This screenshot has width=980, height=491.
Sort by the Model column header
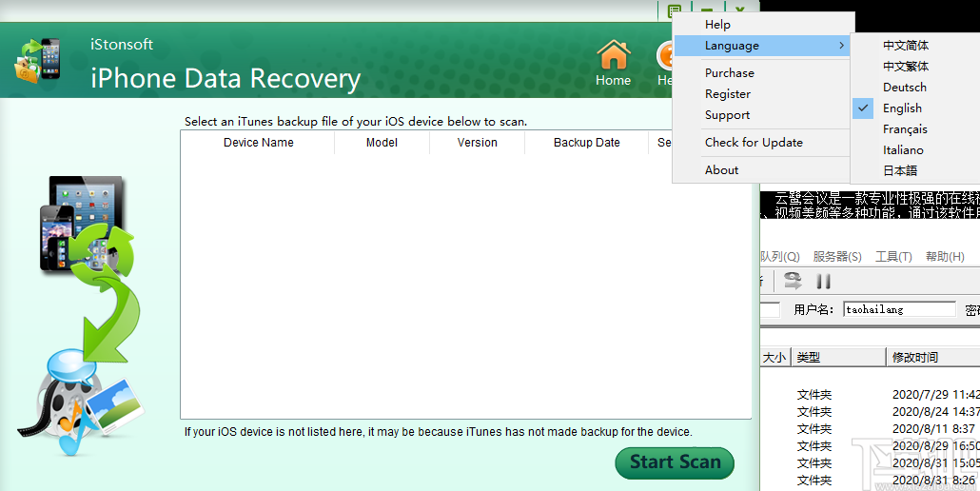[382, 143]
